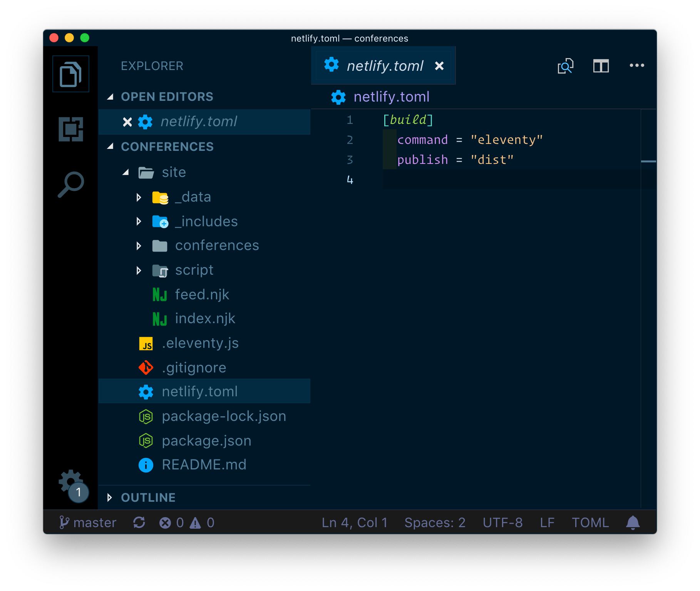
Task: Click the EXPLORER panel title
Action: [x=152, y=66]
